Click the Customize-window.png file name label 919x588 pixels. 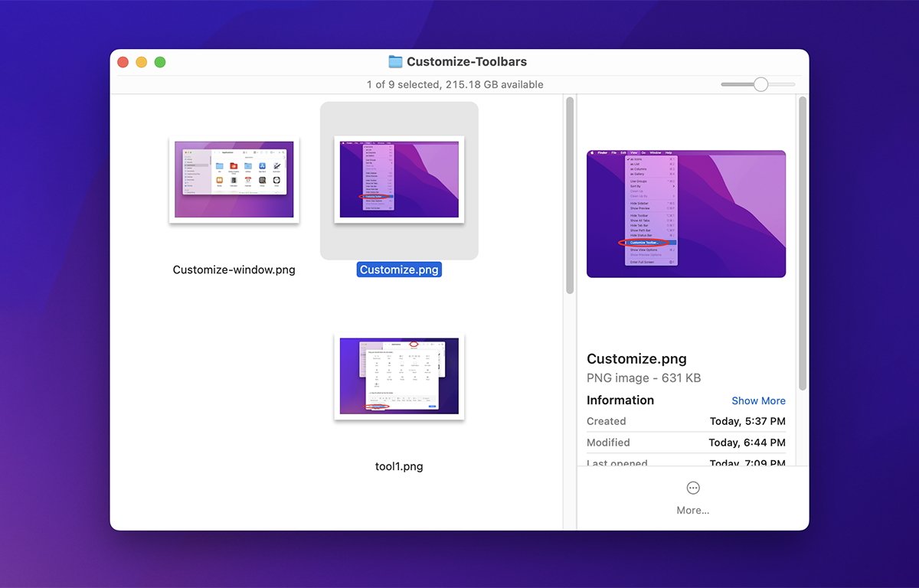pos(234,269)
